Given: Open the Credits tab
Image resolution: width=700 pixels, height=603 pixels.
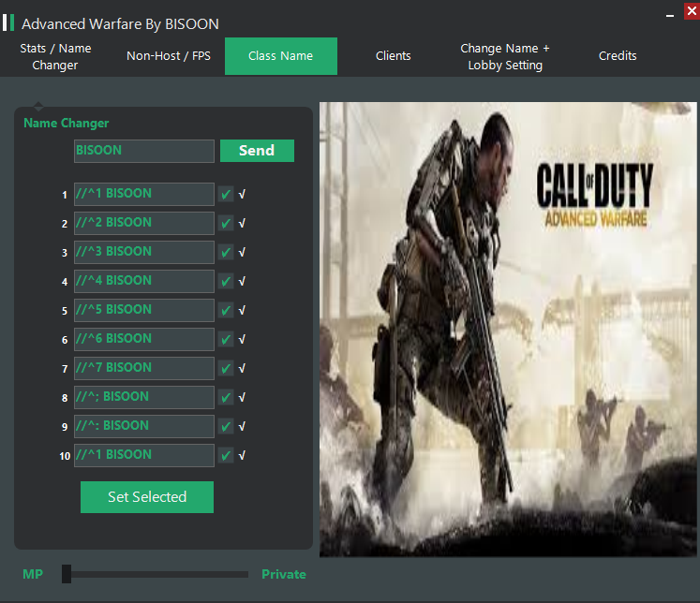Looking at the screenshot, I should click(618, 56).
